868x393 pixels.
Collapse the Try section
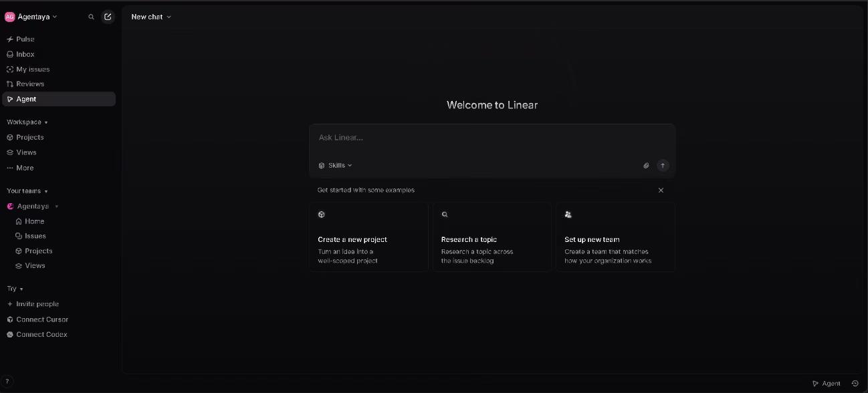tap(15, 289)
